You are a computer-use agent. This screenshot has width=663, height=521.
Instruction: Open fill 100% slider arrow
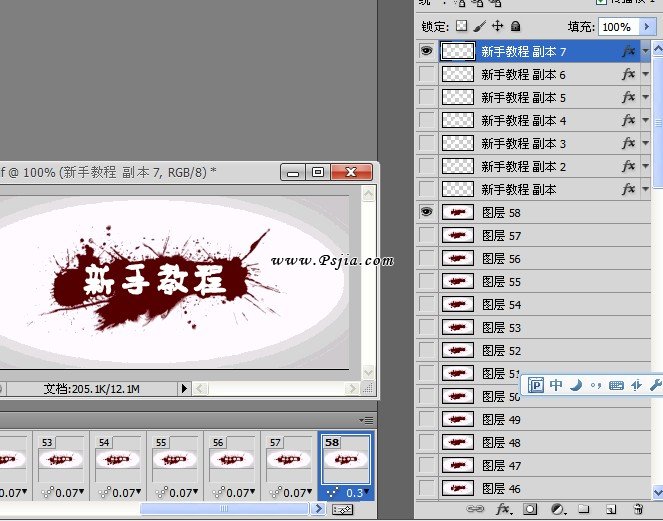point(647,27)
